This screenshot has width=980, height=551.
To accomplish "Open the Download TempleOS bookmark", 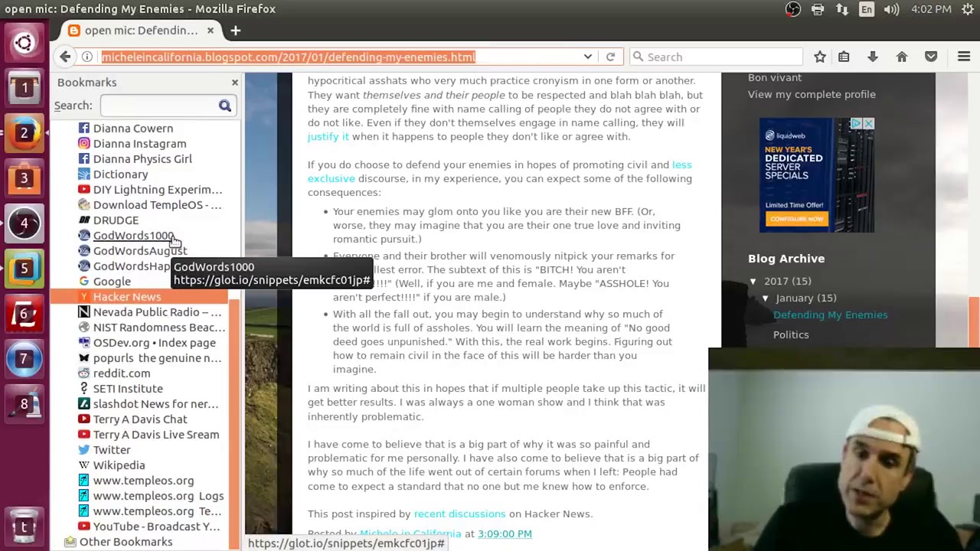I will 157,204.
